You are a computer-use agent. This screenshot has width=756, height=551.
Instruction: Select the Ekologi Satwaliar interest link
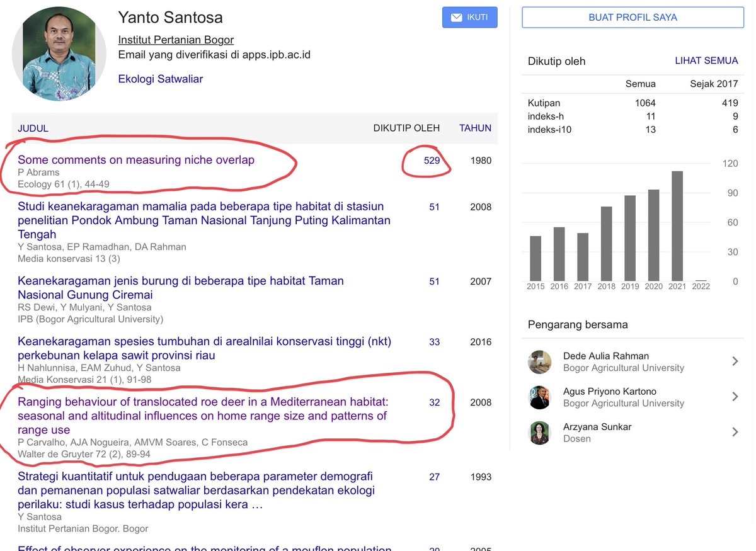pos(160,79)
